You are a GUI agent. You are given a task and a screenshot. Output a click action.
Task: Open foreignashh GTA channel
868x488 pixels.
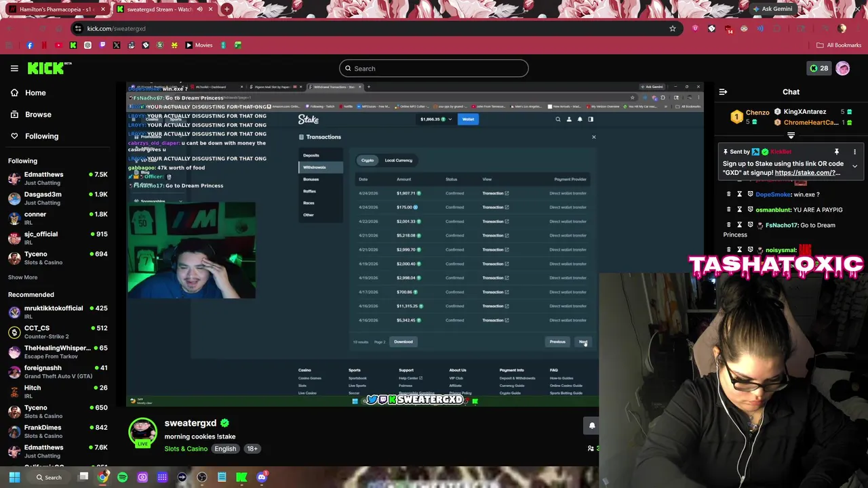point(58,371)
